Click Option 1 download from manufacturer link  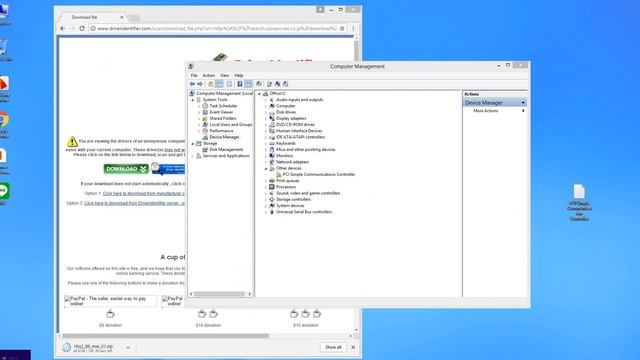(x=143, y=193)
